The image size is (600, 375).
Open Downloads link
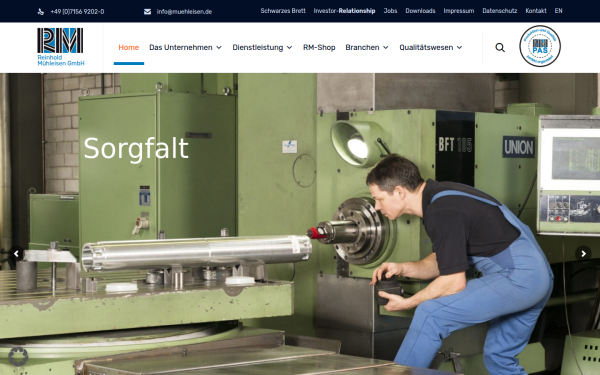(420, 11)
